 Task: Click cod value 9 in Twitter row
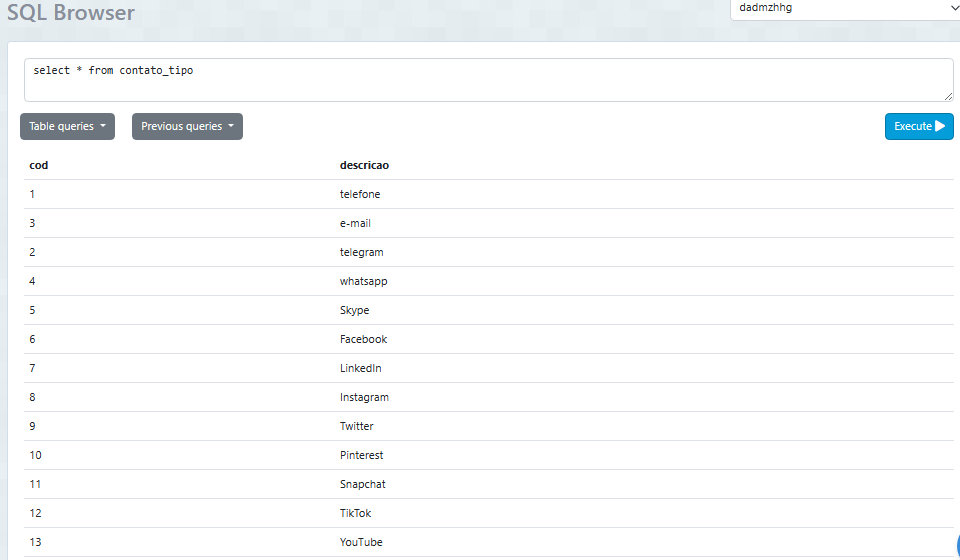[x=32, y=426]
